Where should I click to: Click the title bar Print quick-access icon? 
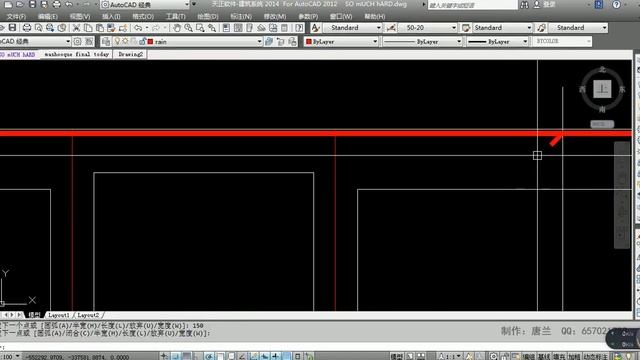57,4
